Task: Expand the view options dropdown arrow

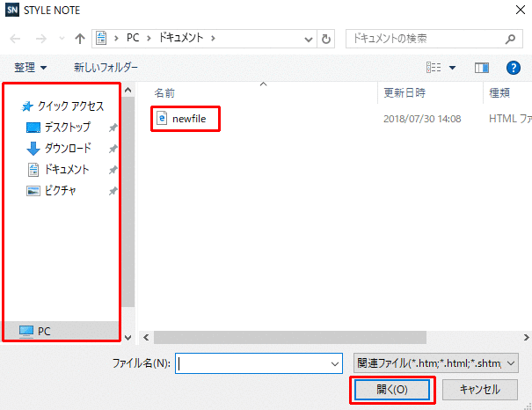Action: click(453, 67)
